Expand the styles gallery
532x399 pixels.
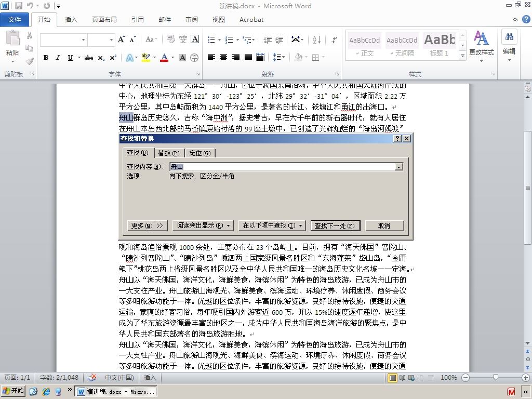[x=462, y=56]
